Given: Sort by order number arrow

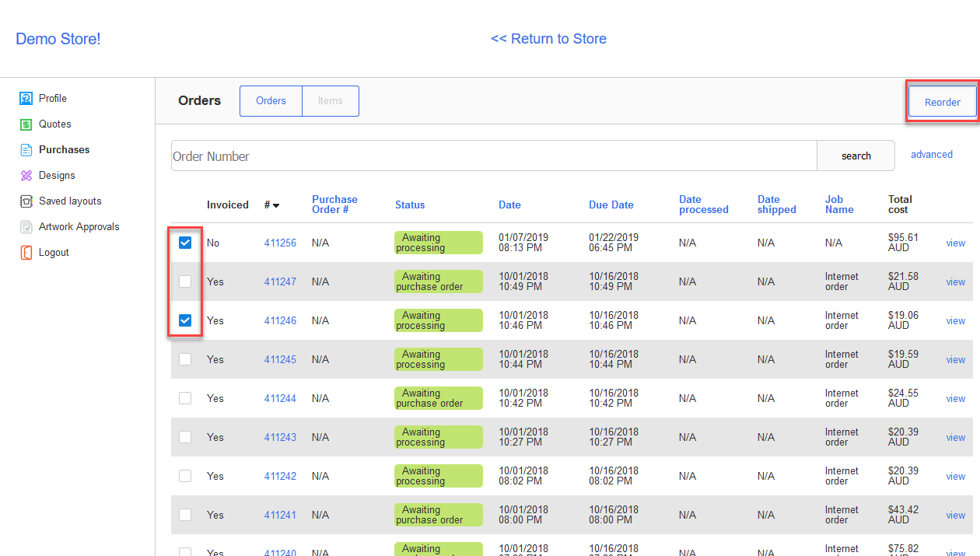Looking at the screenshot, I should click(x=276, y=205).
